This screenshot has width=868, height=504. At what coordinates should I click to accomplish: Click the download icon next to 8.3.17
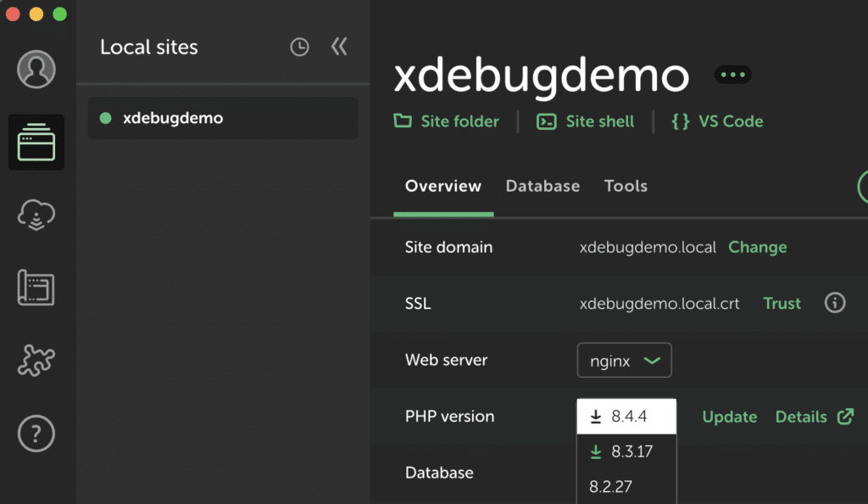click(x=596, y=452)
